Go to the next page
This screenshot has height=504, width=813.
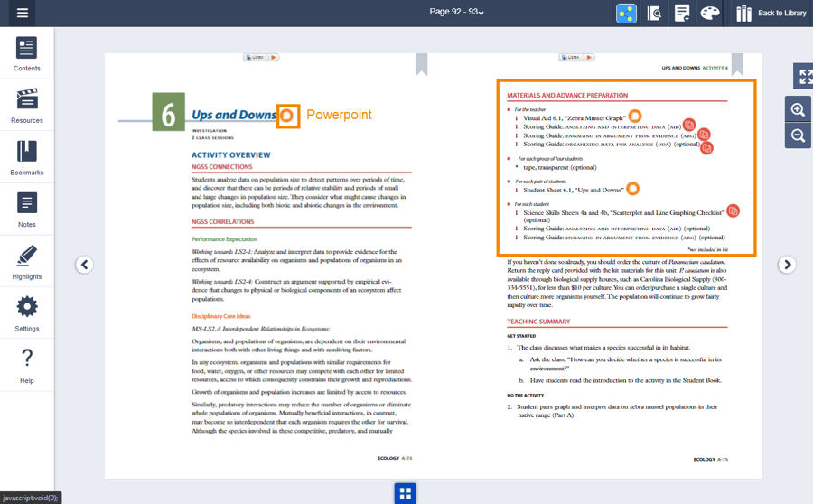coord(787,265)
